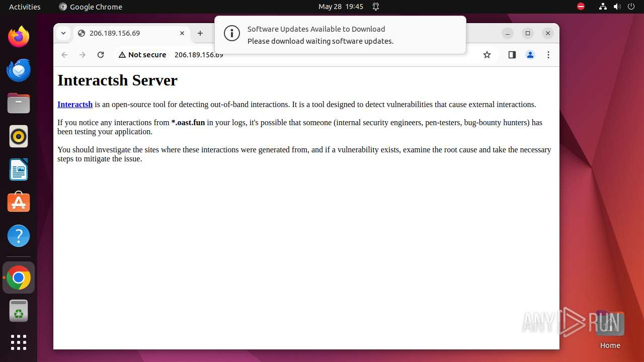This screenshot has height=362, width=644.
Task: Show the applications grid
Action: 19,342
